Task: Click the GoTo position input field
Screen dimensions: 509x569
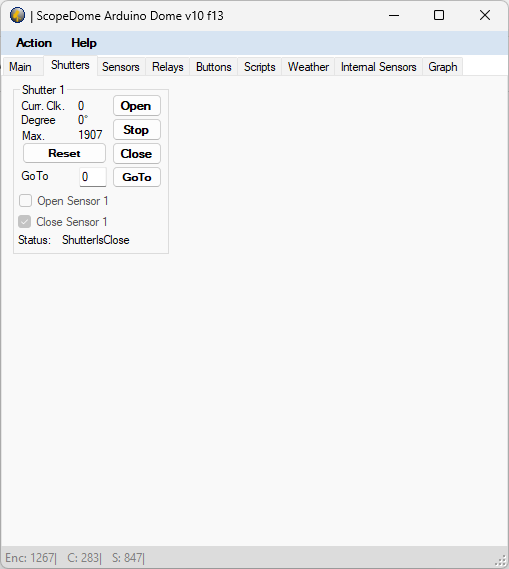Action: [x=93, y=177]
